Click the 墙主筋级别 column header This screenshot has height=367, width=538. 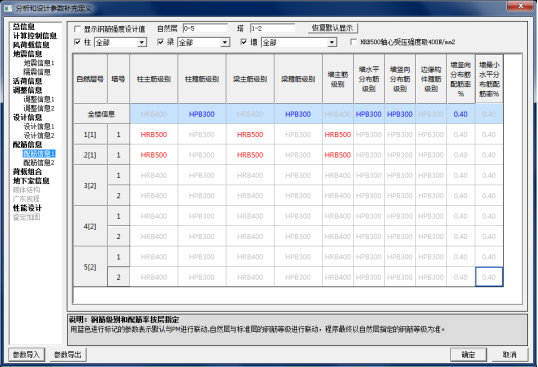(x=338, y=79)
